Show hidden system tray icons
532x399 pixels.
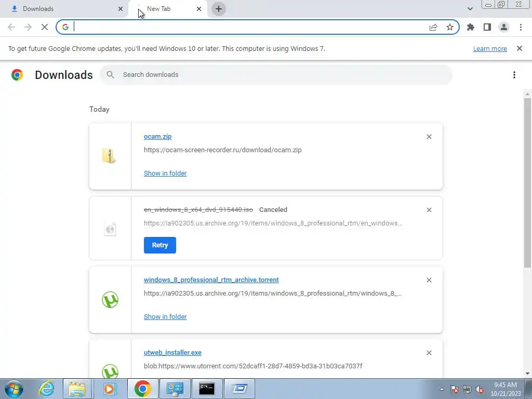tap(442, 389)
